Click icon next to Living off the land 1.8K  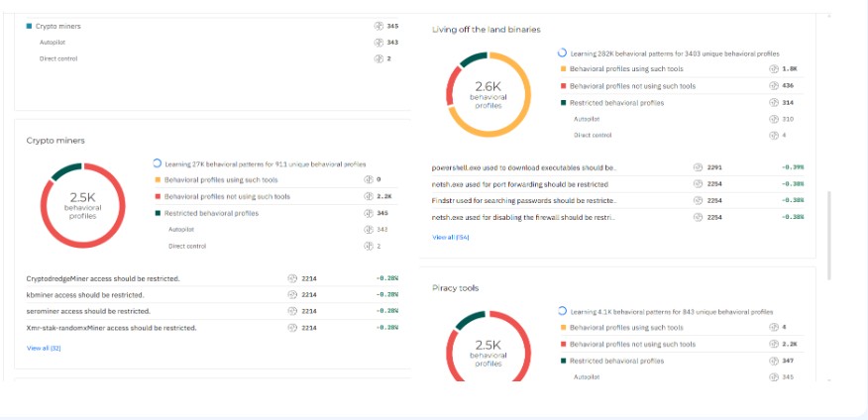point(774,69)
